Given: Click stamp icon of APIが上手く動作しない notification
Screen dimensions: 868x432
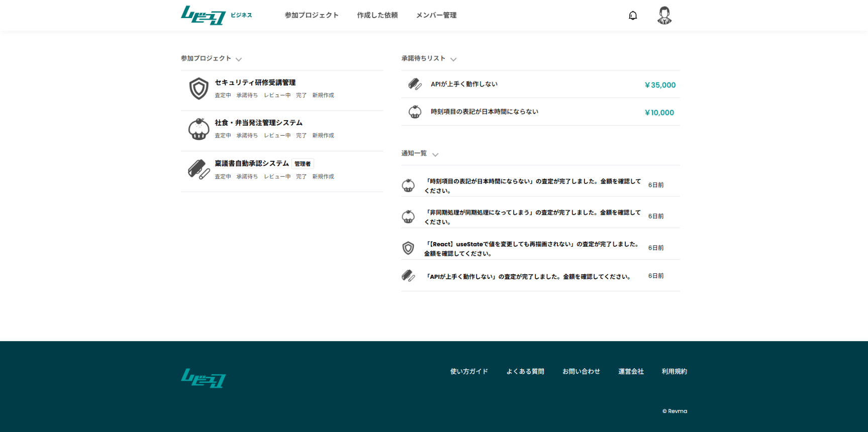Looking at the screenshot, I should [408, 276].
